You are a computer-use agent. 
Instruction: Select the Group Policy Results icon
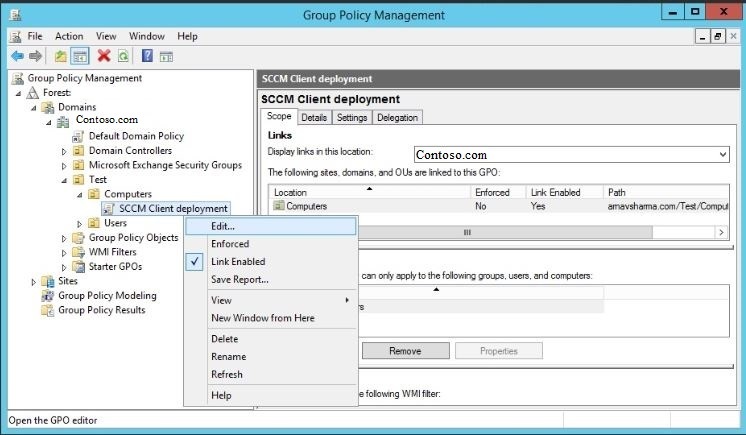48,310
